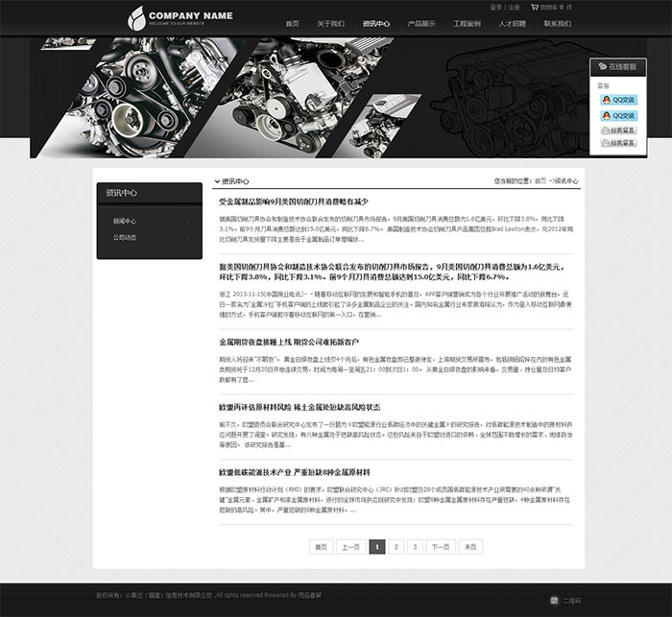
Task: Click the lower 给我留言 message button
Action: coord(619,143)
